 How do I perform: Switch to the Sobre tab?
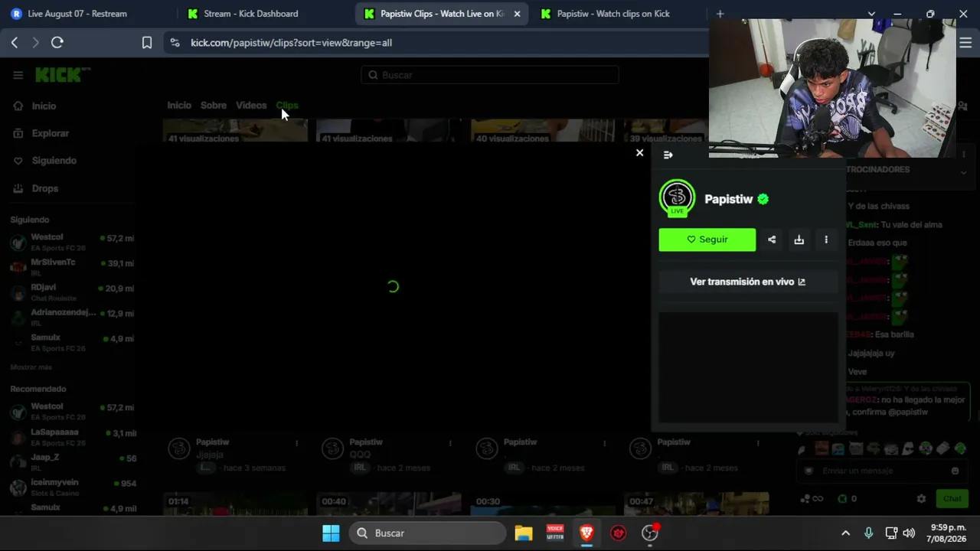214,106
